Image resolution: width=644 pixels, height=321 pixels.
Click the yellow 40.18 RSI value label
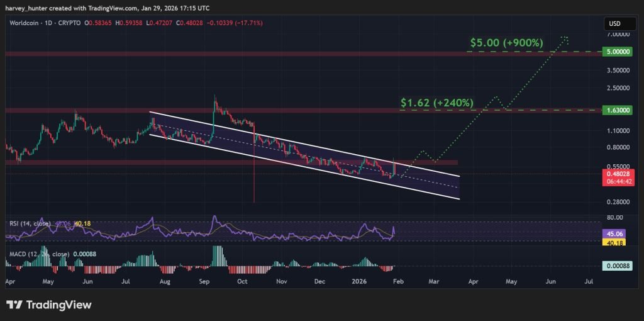[614, 241]
